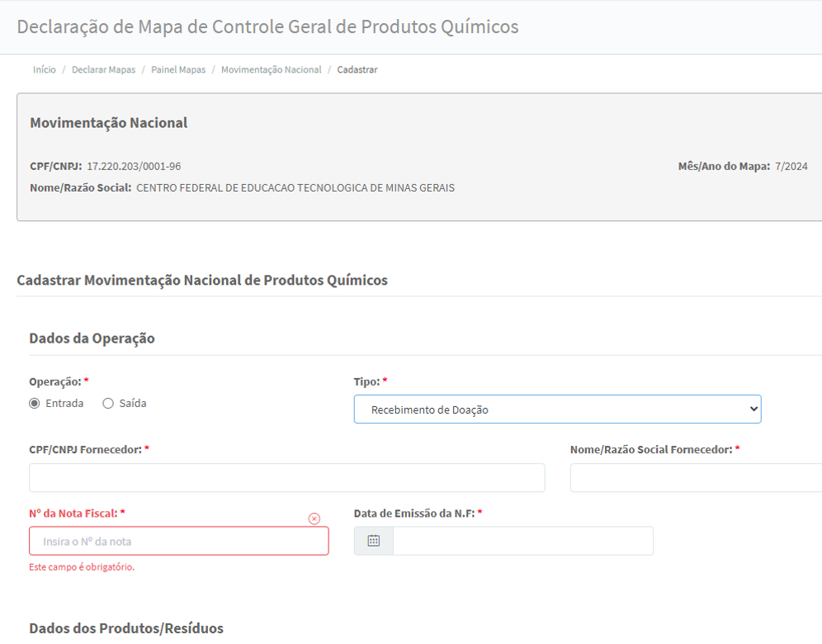Clear Nota Fiscal field with red X icon
Viewport: 822px width, 644px height.
point(314,519)
